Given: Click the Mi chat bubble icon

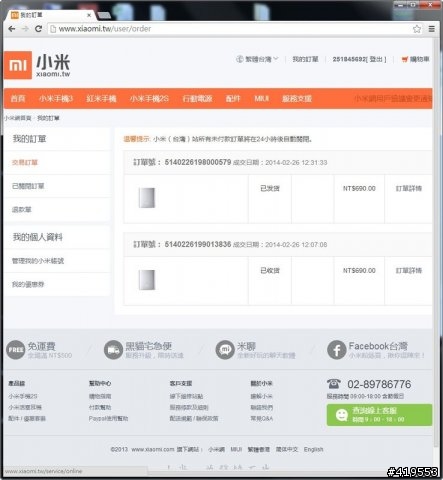Looking at the screenshot, I should pos(225,350).
